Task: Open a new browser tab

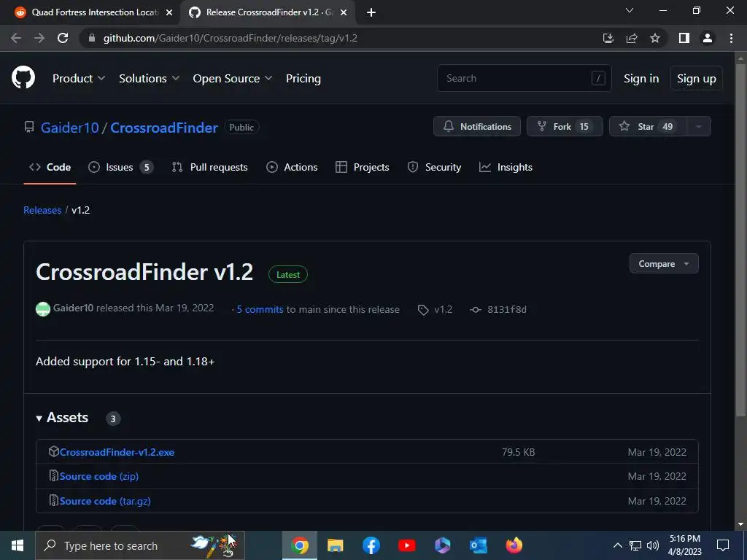Action: 371,12
